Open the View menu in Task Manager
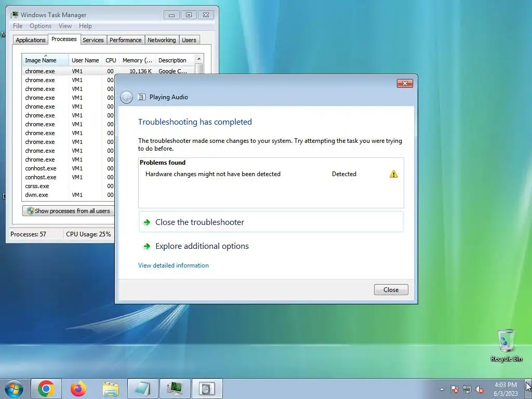The image size is (532, 399). pos(65,26)
